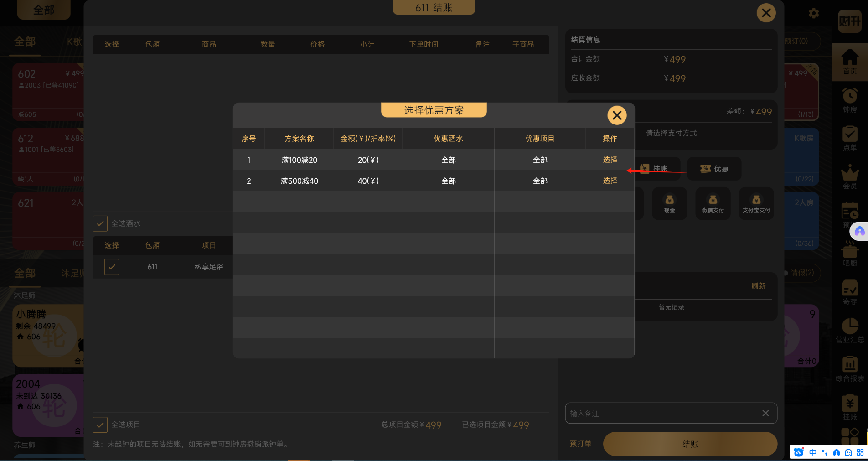
Task: Click the K歌房 room card
Action: 801,156
